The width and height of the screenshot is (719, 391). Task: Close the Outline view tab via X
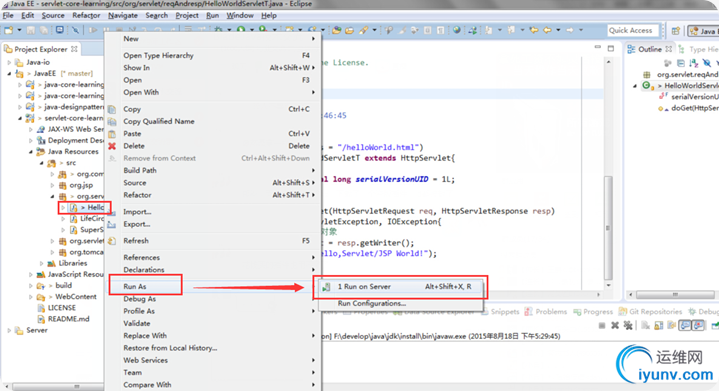[669, 49]
